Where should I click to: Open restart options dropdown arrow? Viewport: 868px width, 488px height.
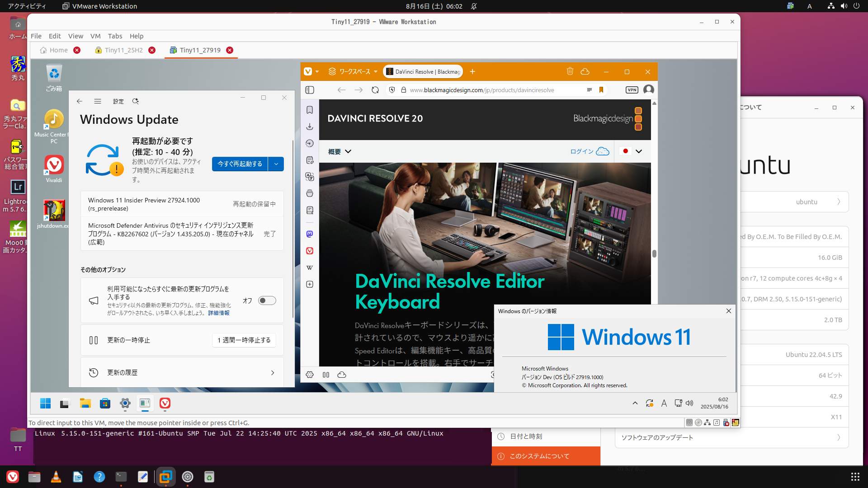(x=276, y=164)
